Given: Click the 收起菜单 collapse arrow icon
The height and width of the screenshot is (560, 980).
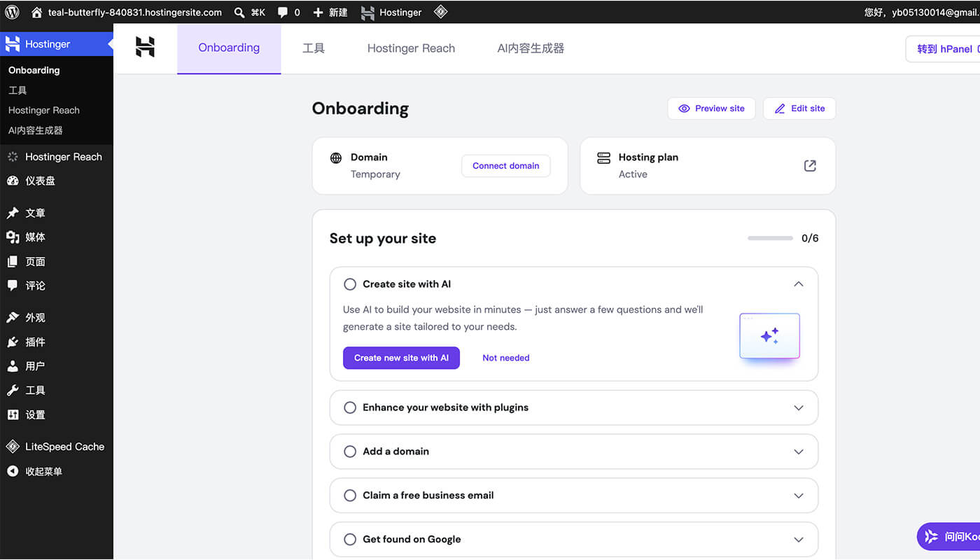Looking at the screenshot, I should (x=13, y=471).
